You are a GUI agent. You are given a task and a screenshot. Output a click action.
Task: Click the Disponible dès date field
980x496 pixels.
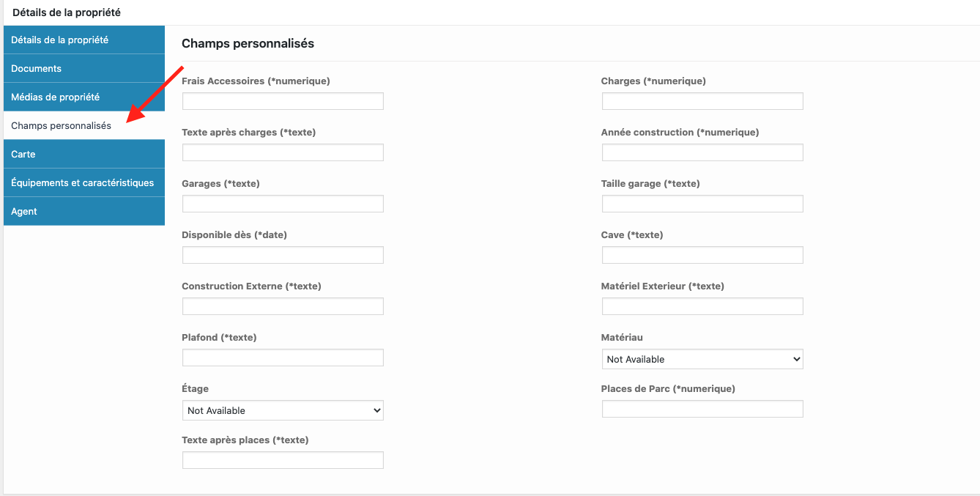(283, 255)
